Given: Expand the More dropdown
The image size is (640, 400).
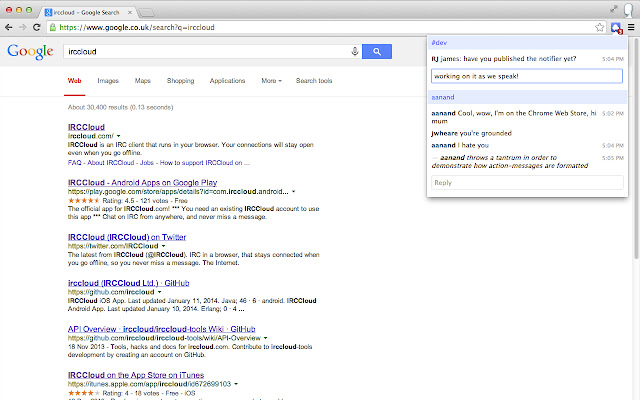Looking at the screenshot, I should [271, 81].
